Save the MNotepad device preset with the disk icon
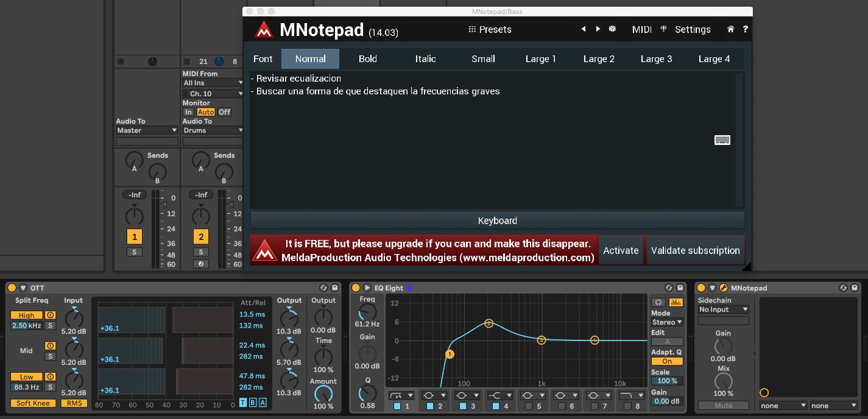868x419 pixels. (854, 288)
